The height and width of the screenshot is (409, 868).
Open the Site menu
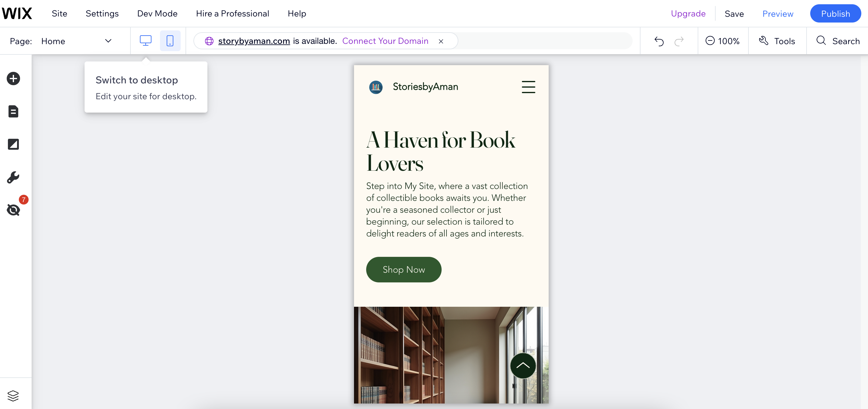[59, 13]
